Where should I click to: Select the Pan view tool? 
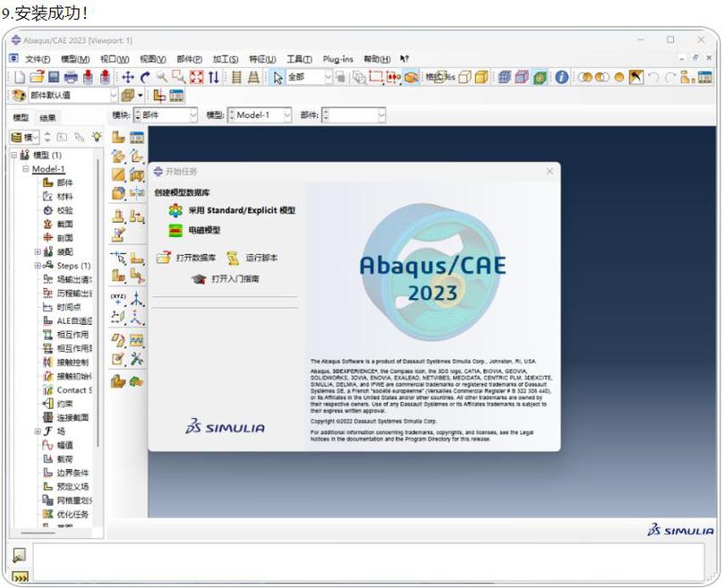click(x=128, y=77)
